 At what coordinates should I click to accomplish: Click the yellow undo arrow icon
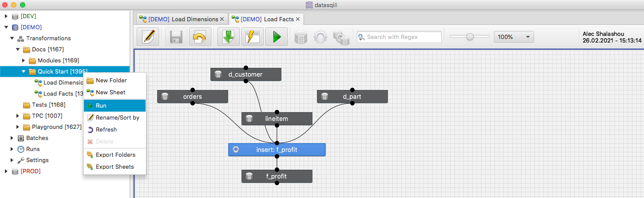point(200,37)
